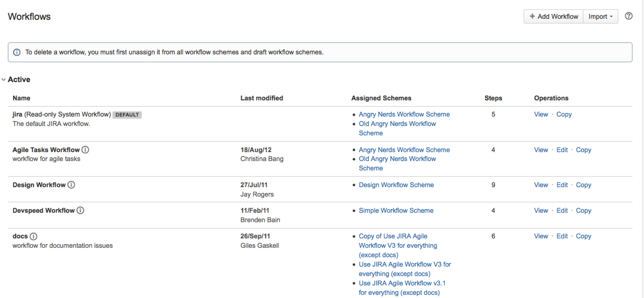Edit the docs workflow
This screenshot has width=644, height=298.
[x=562, y=236]
